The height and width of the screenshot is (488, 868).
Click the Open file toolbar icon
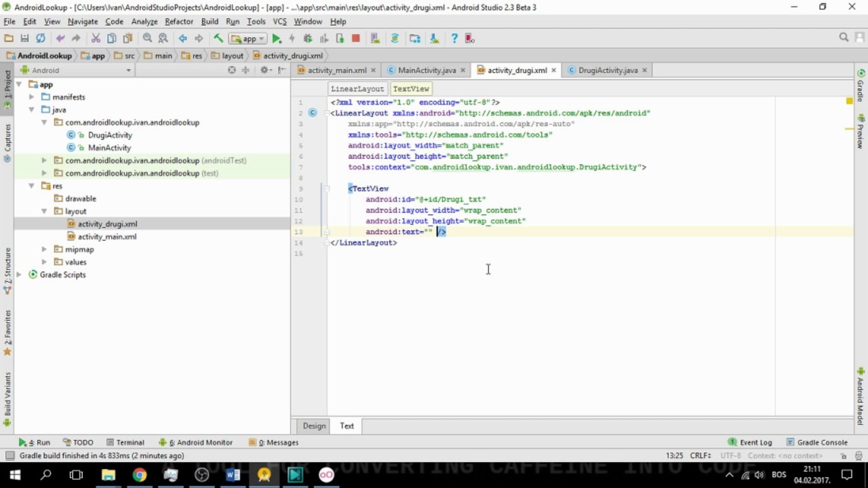pyautogui.click(x=9, y=39)
